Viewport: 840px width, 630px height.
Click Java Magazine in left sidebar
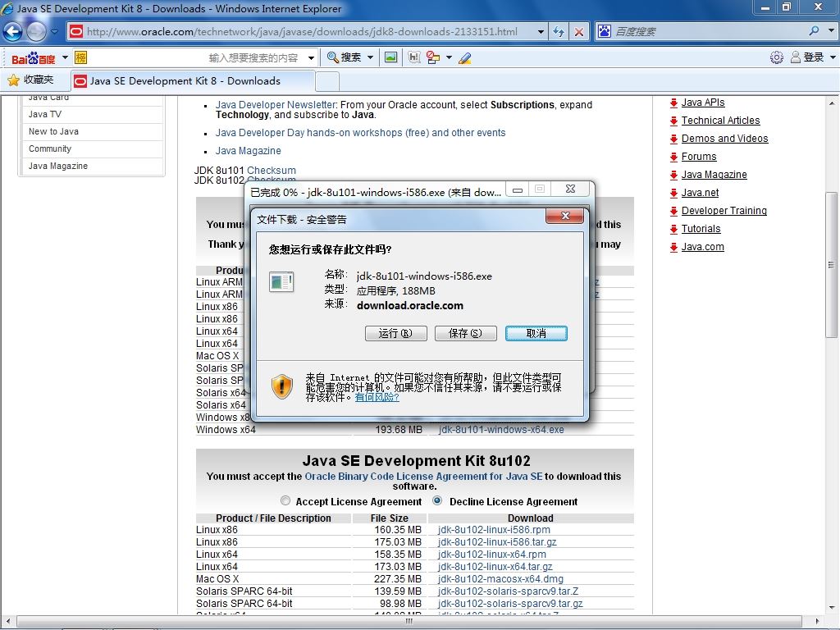58,166
